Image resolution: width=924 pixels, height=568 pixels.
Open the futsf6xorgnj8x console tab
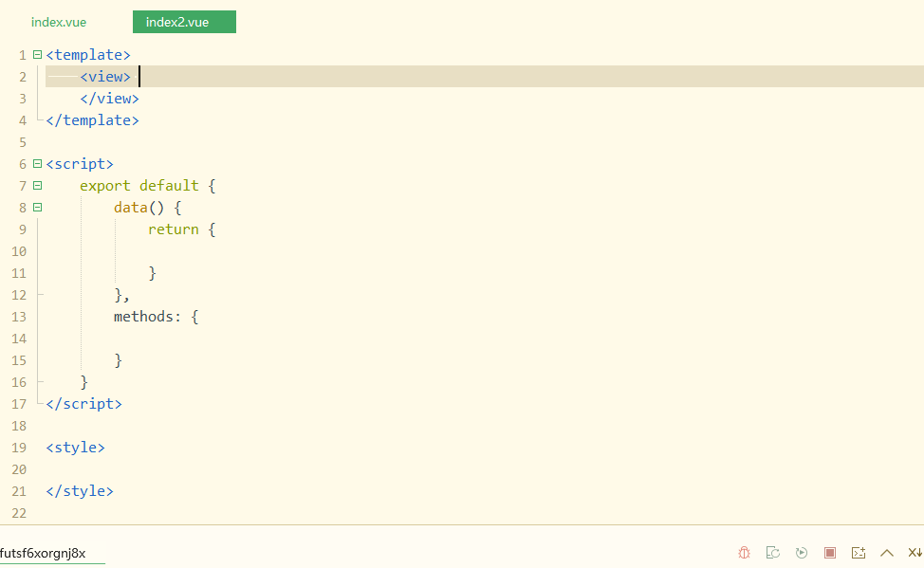44,553
